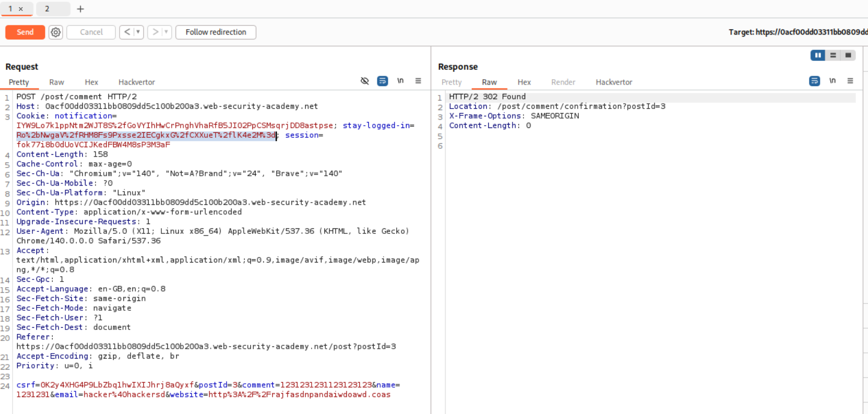Switch to the horizontal stacked layout icon
Image resolution: width=868 pixels, height=414 pixels.
(x=833, y=55)
